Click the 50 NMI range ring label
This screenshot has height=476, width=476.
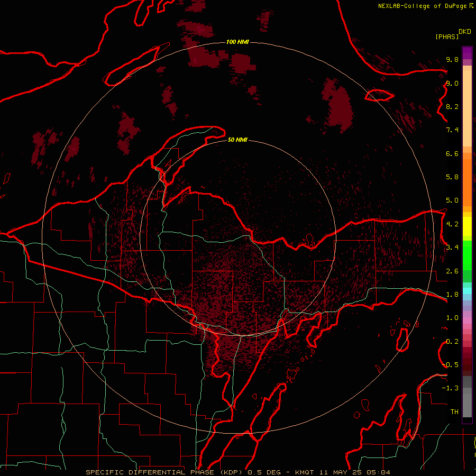click(x=237, y=140)
